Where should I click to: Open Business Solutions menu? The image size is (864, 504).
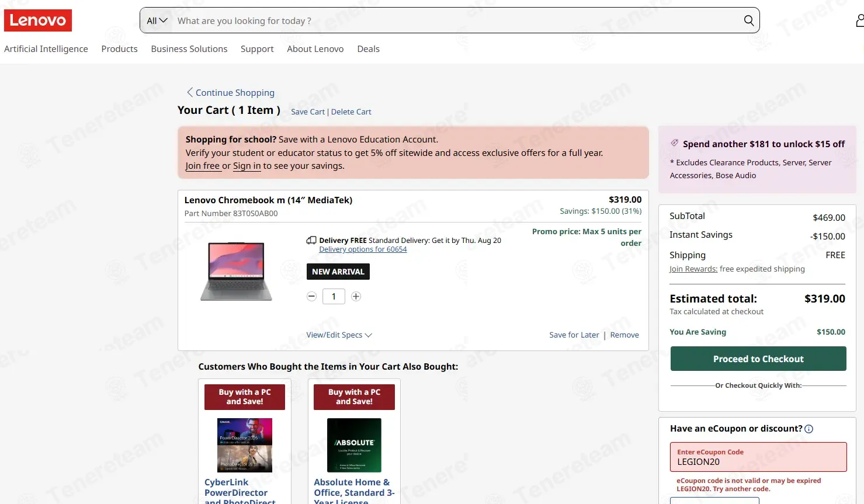tap(189, 49)
